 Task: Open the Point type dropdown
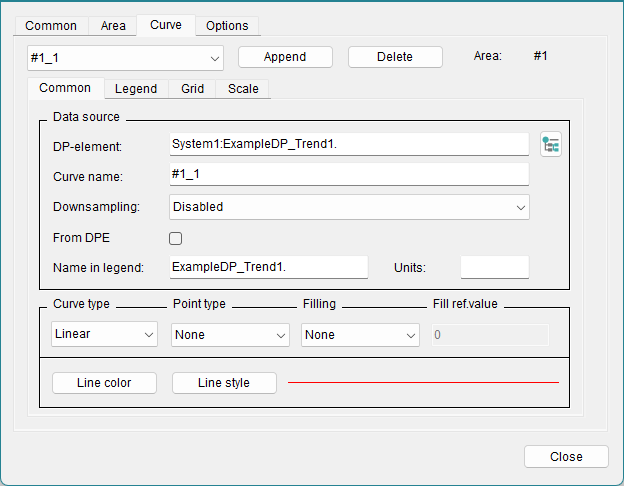tap(230, 335)
